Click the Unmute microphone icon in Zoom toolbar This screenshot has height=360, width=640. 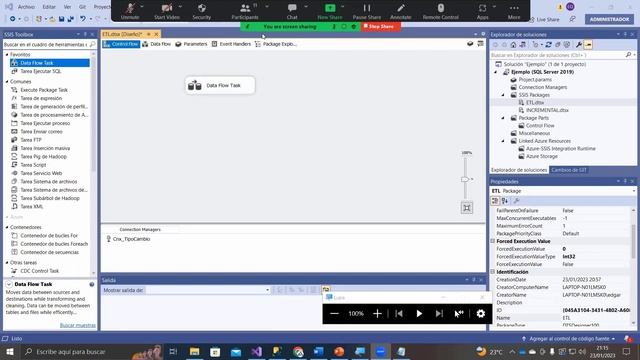tap(130, 8)
